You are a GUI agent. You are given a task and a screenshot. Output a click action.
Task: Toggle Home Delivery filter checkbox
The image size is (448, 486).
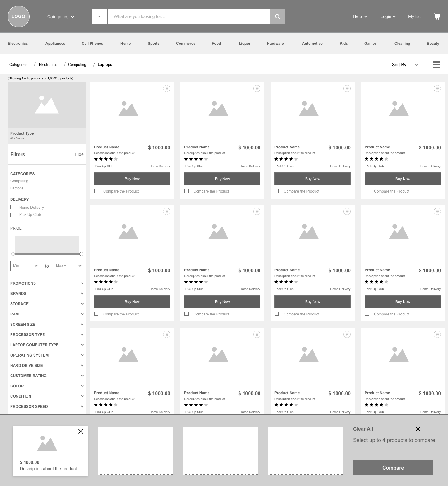pyautogui.click(x=12, y=207)
